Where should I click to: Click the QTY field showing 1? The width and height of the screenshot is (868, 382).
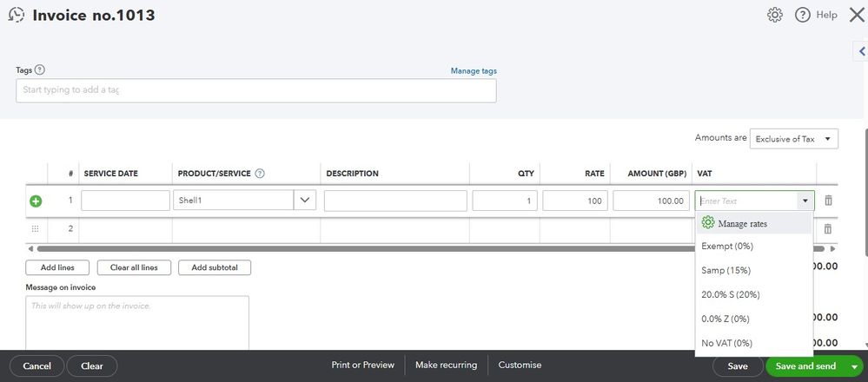[x=505, y=201]
